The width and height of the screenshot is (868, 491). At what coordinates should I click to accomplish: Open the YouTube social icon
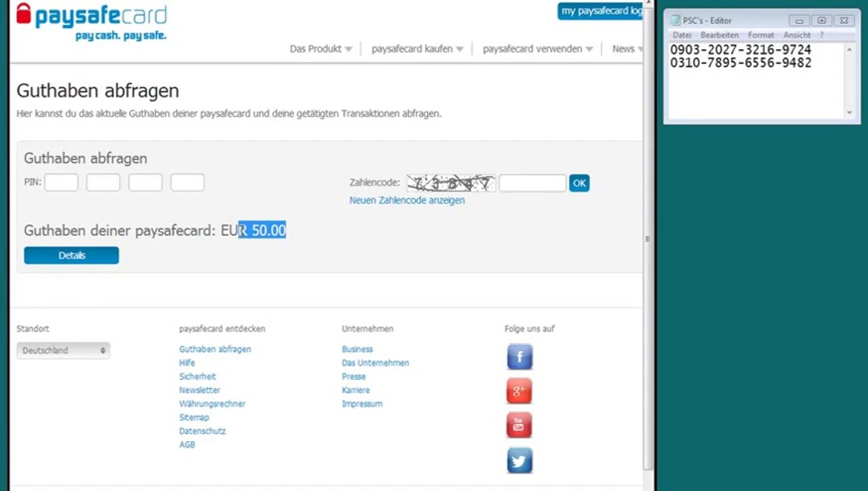[x=519, y=426]
